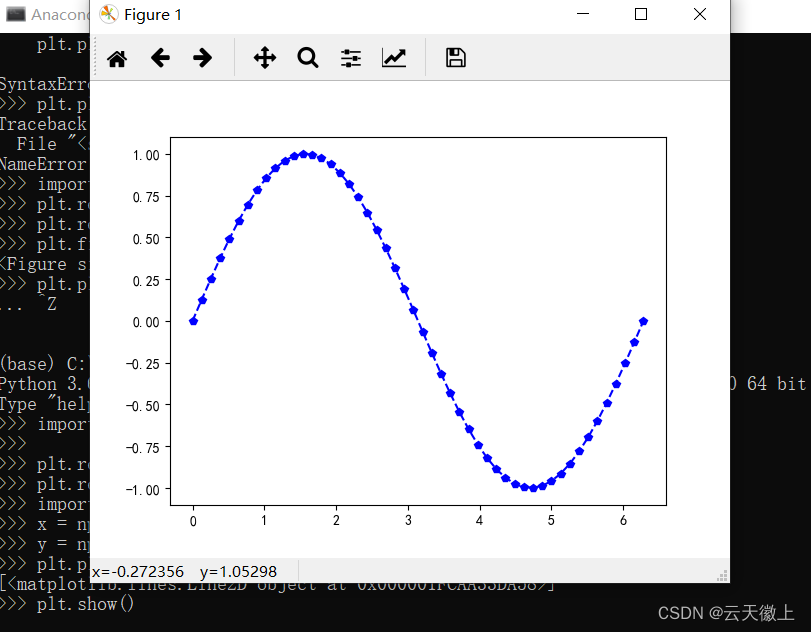
Task: Open the edit axis and curve parameters
Action: (394, 58)
